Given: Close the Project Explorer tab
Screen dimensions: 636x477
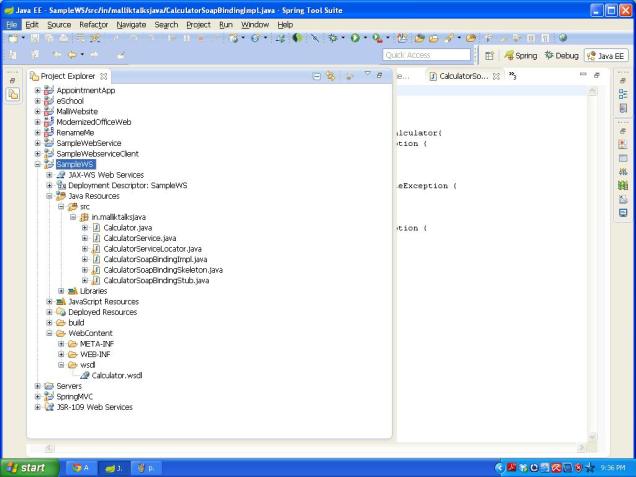Looking at the screenshot, I should point(103,76).
